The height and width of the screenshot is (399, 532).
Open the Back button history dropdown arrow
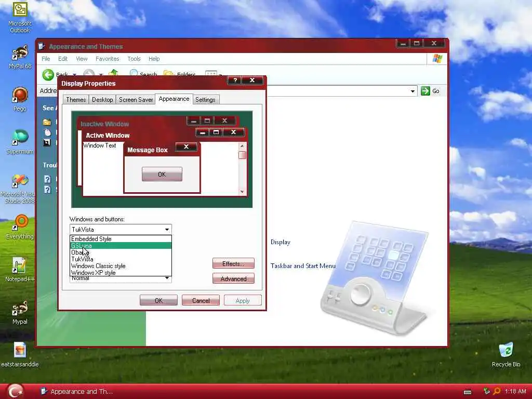point(74,74)
